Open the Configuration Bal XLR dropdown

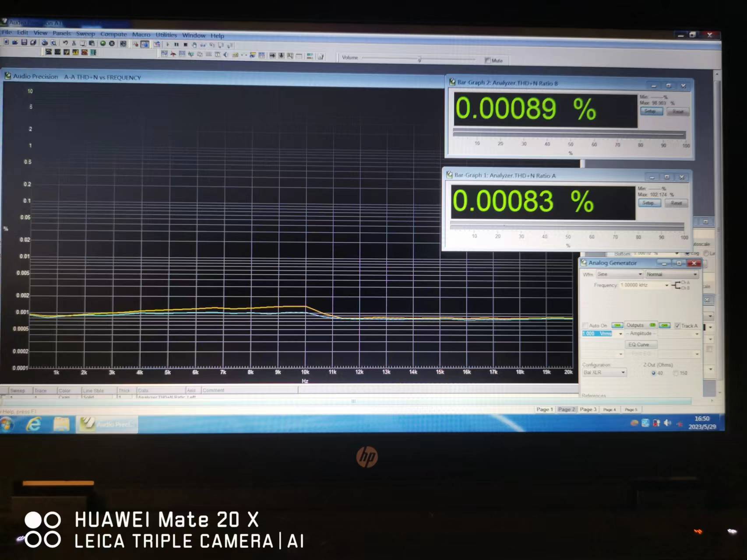604,373
